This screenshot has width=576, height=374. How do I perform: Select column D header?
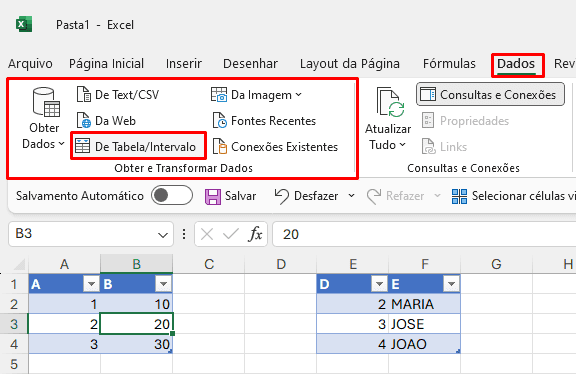[x=281, y=264]
